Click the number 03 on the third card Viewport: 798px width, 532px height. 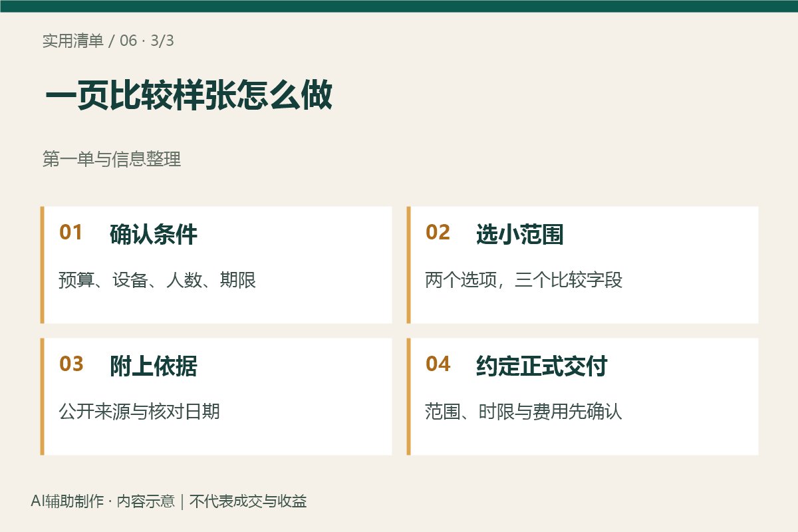(71, 364)
